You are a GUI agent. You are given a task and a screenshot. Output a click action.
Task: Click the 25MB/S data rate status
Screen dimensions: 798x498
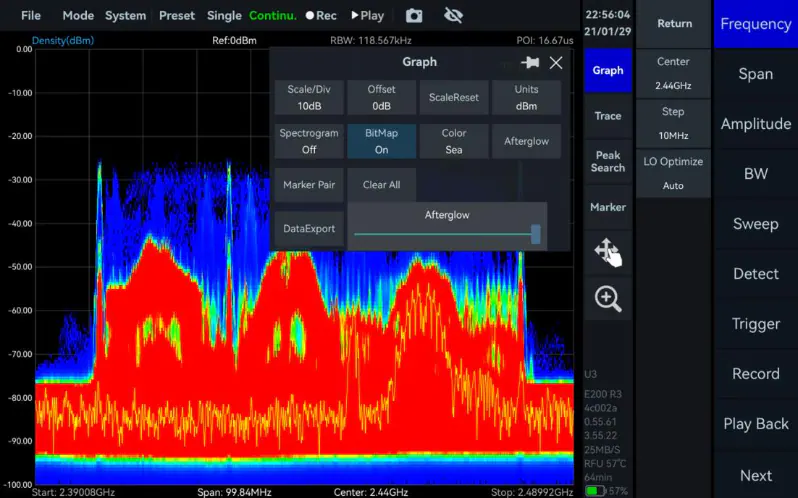click(602, 450)
